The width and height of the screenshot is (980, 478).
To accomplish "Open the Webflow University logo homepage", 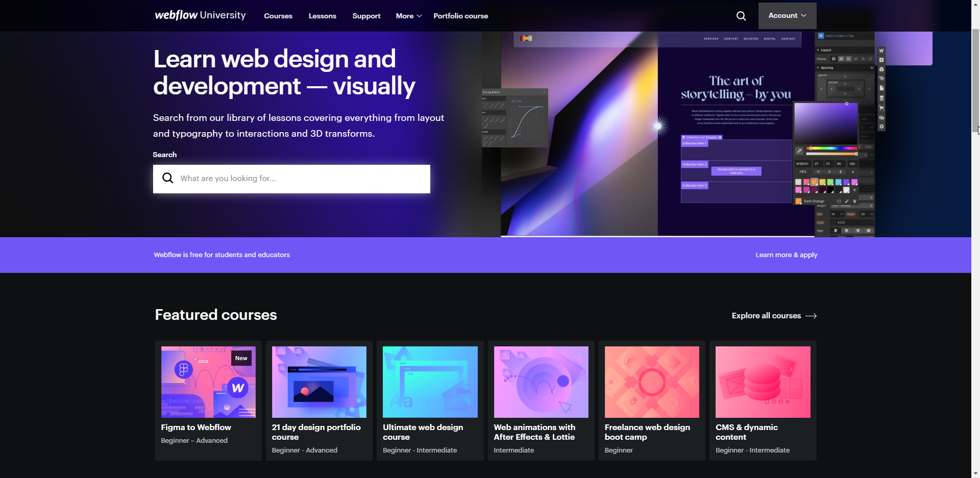I will point(200,15).
